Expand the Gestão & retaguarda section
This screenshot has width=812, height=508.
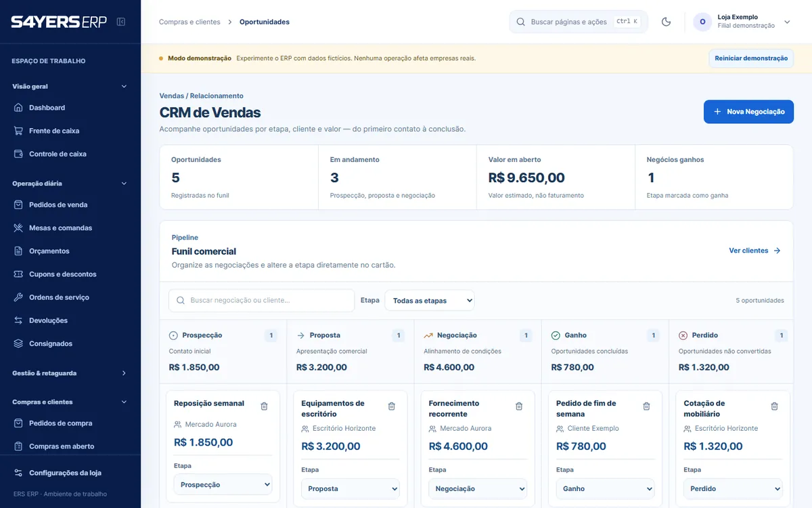(x=70, y=373)
